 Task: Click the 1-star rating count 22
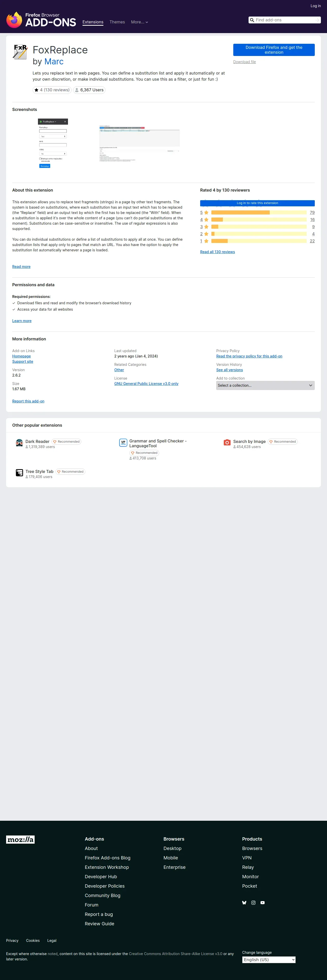click(x=312, y=241)
